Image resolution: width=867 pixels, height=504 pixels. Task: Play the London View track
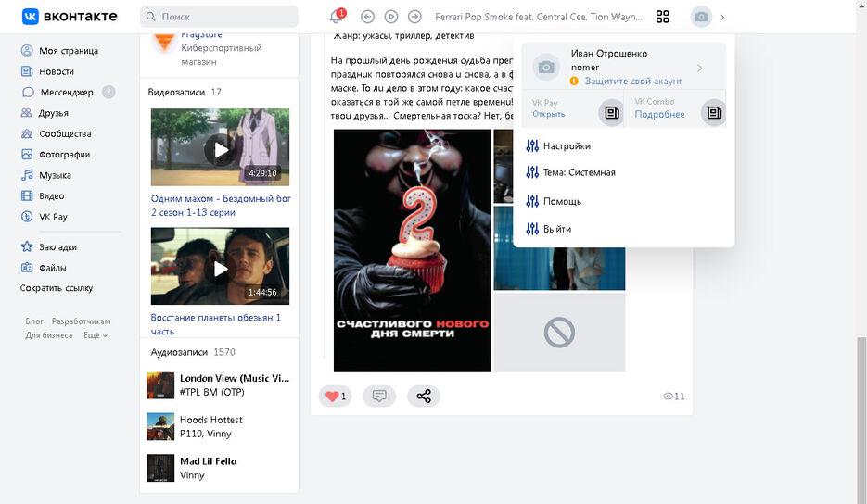(219, 385)
